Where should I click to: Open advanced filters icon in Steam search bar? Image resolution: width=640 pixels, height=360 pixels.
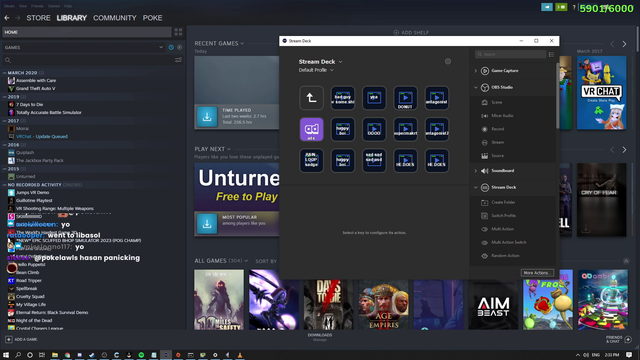point(178,60)
